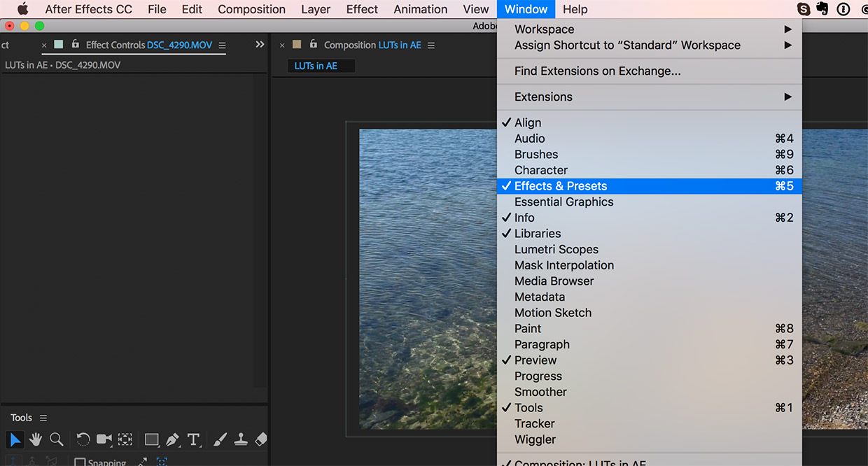
Task: Open the Layer menu
Action: tap(316, 9)
